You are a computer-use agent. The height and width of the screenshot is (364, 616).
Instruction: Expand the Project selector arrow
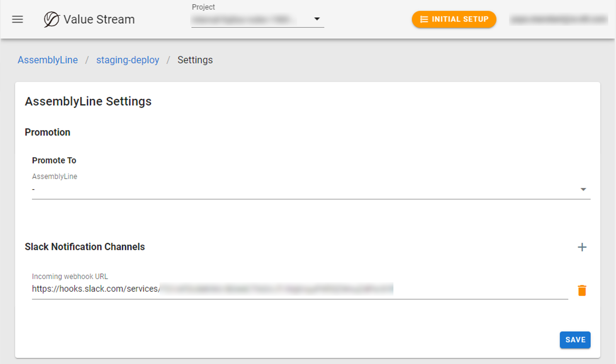tap(317, 19)
